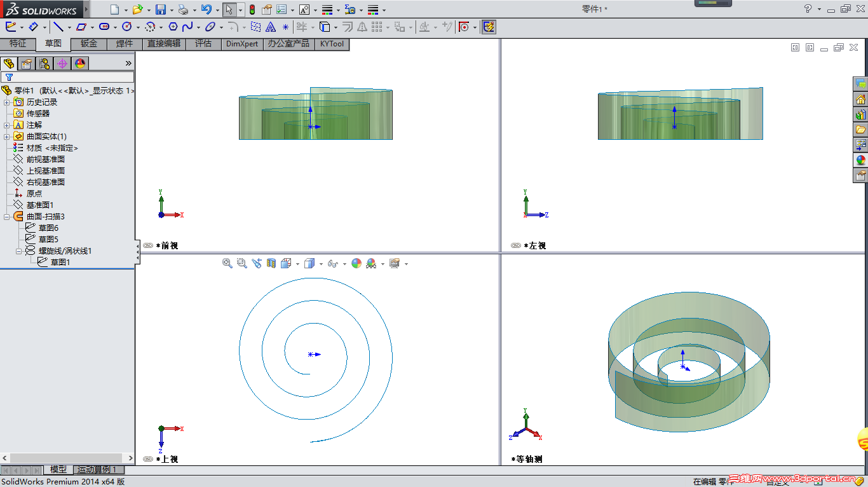Pick the Line sketch tool

58,27
